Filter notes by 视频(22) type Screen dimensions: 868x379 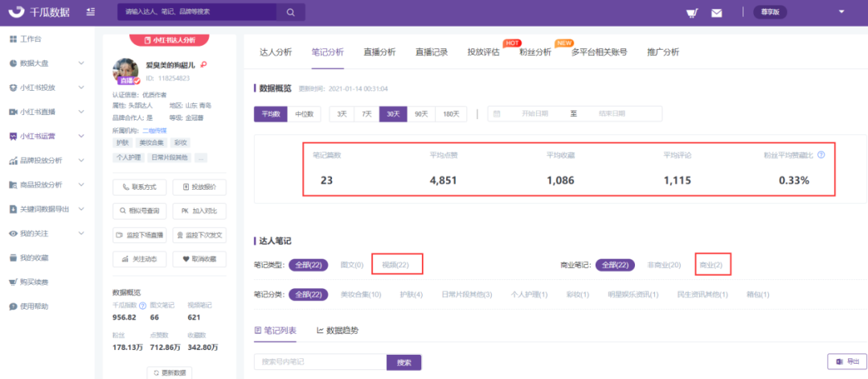[395, 265]
